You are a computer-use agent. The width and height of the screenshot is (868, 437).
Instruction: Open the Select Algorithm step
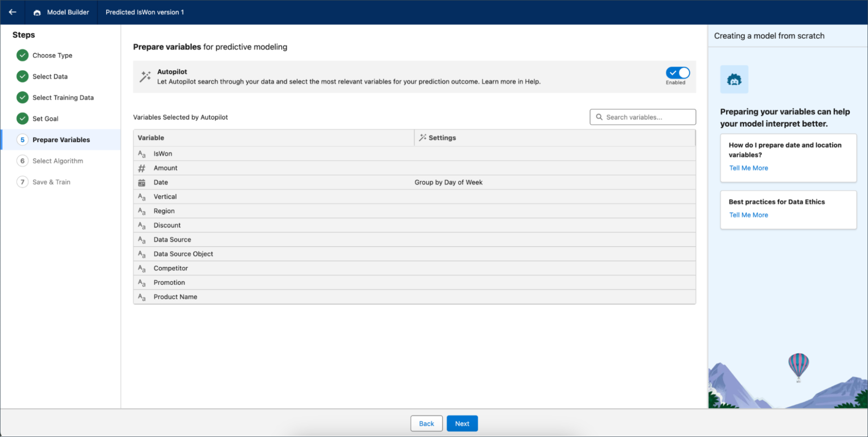point(58,161)
